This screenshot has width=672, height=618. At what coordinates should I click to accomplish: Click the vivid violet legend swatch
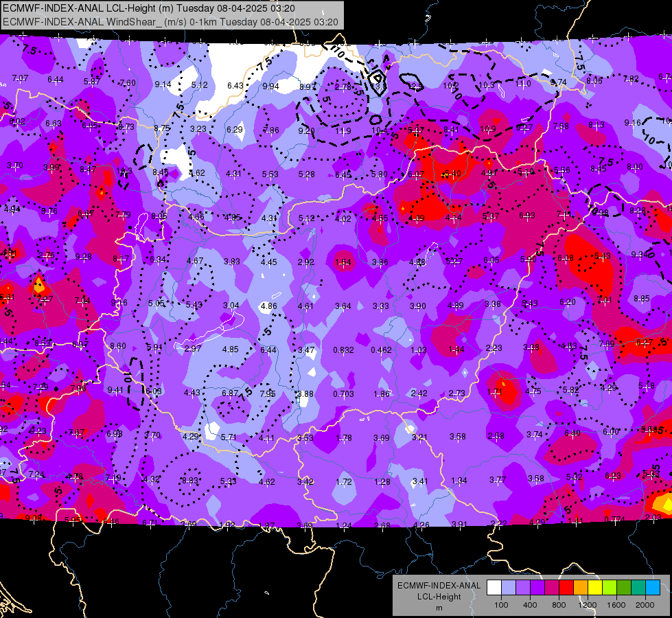point(537,588)
